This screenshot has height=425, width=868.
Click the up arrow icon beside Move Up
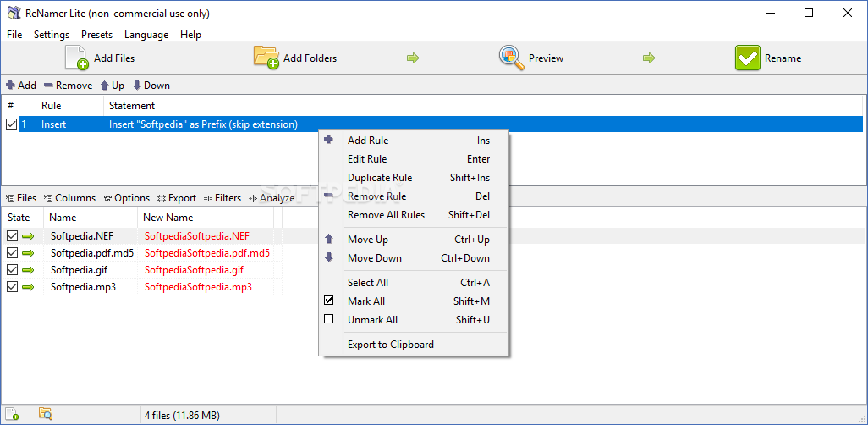click(329, 240)
